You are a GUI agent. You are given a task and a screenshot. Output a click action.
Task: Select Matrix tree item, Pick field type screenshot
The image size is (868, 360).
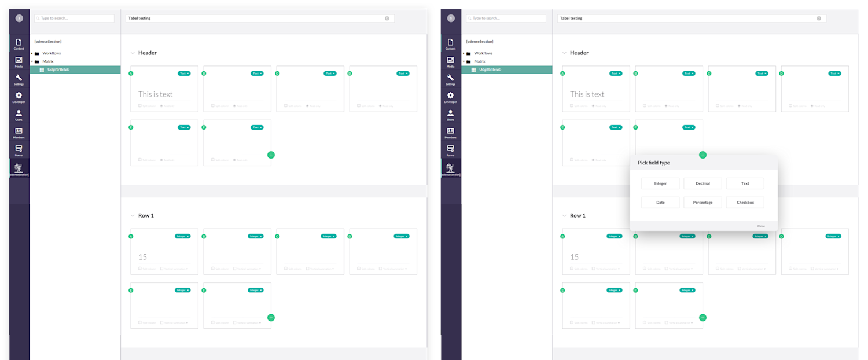(480, 61)
